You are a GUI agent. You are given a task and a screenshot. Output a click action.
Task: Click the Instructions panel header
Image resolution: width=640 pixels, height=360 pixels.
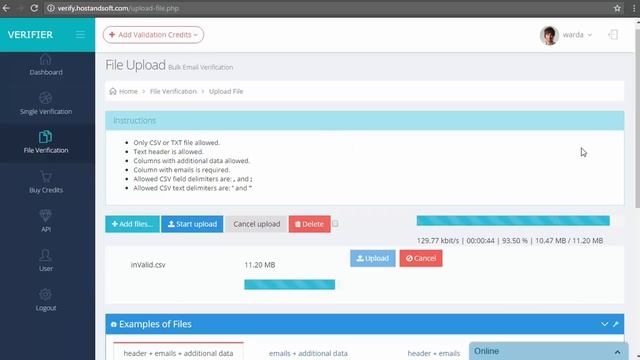[364, 120]
